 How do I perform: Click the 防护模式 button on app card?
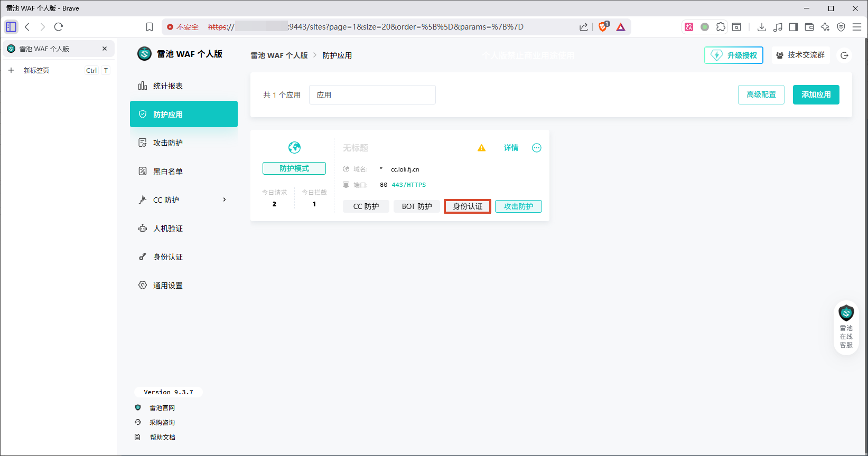(x=294, y=168)
